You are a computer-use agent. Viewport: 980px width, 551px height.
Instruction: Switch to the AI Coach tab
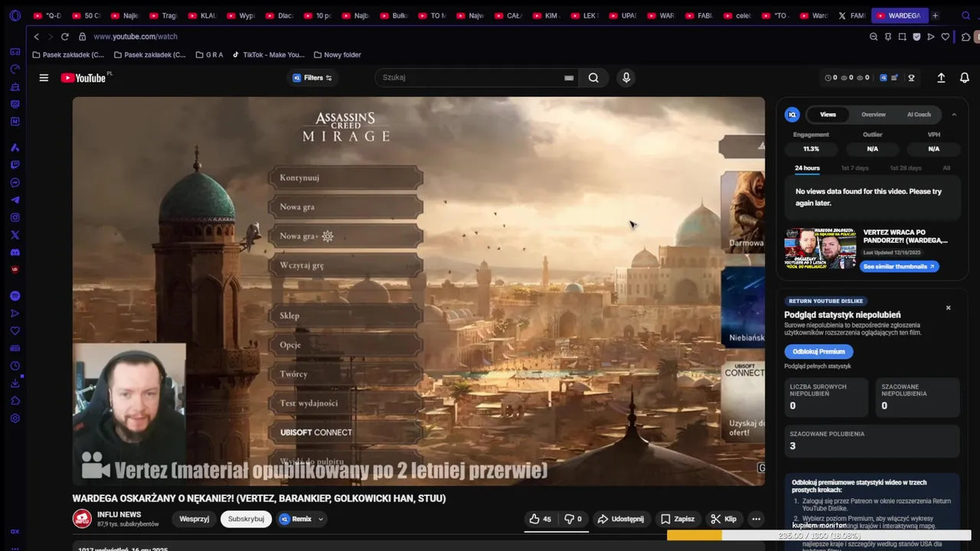click(919, 114)
